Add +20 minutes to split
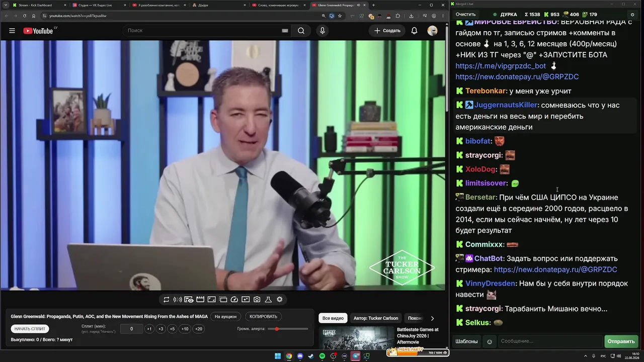Image resolution: width=644 pixels, height=362 pixels. (199, 329)
